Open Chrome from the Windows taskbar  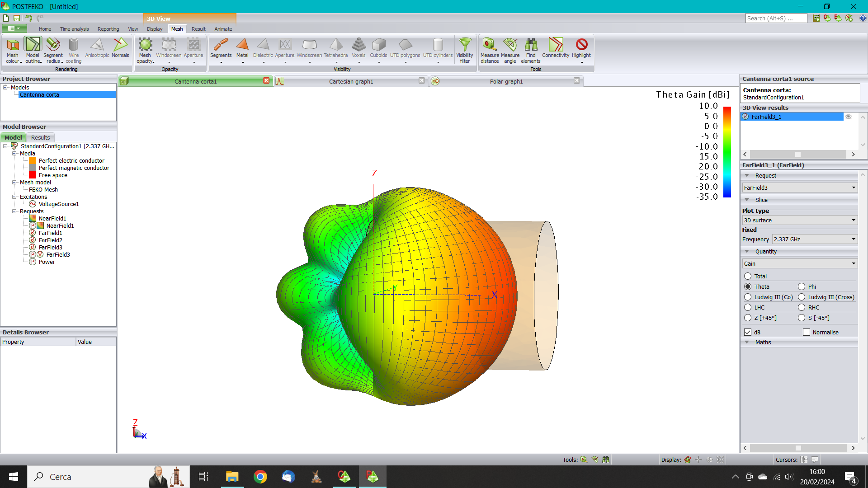[260, 477]
